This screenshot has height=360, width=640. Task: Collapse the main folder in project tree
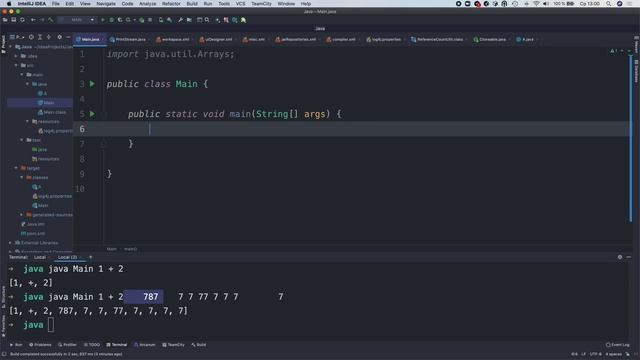(x=22, y=75)
